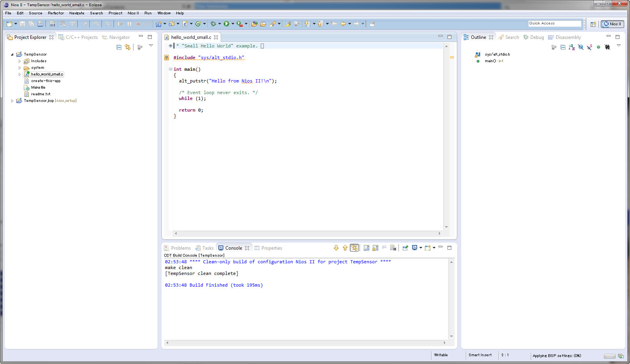Image resolution: width=630 pixels, height=364 pixels.
Task: Click Copy Build Log icon in console
Action: point(366,248)
